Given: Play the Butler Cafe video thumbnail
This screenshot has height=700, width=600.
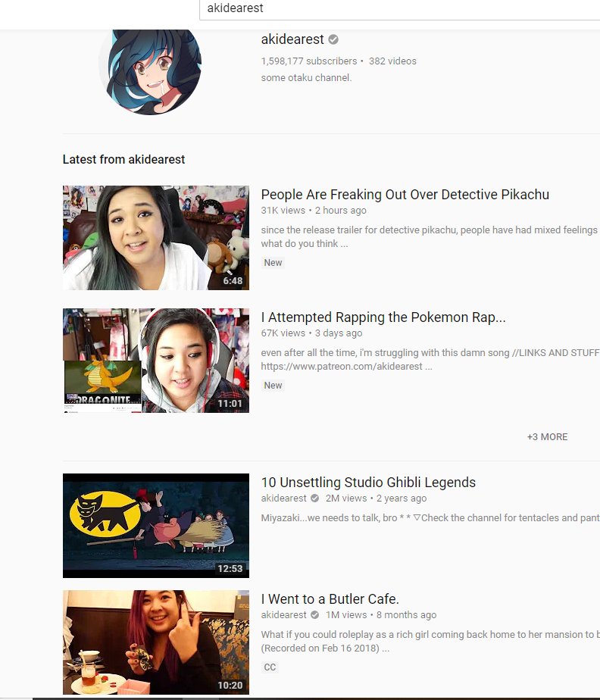Looking at the screenshot, I should tap(156, 642).
